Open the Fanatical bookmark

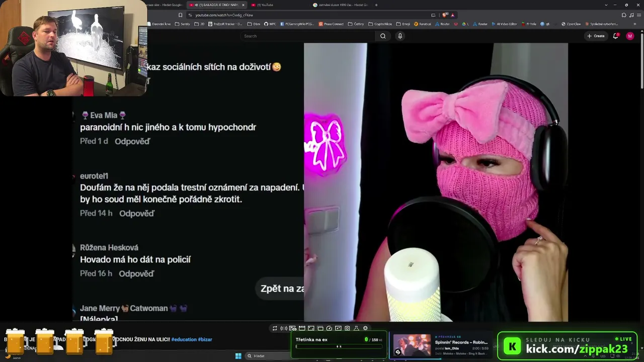coord(423,24)
